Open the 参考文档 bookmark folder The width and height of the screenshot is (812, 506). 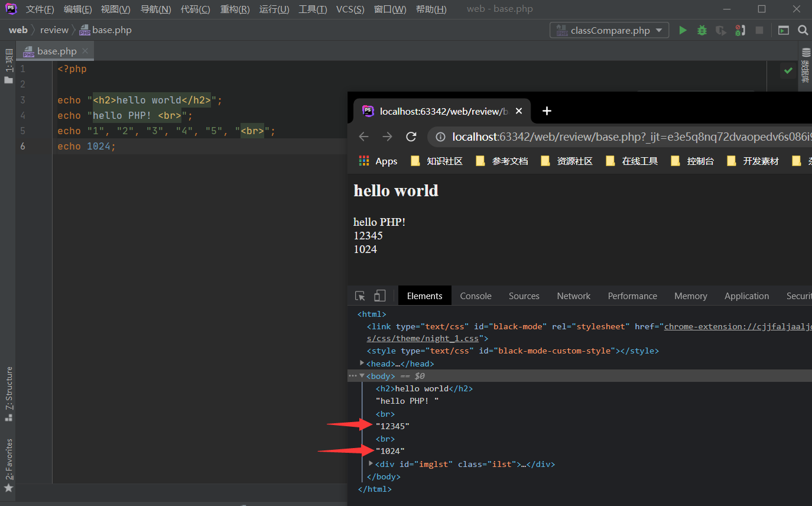click(501, 161)
